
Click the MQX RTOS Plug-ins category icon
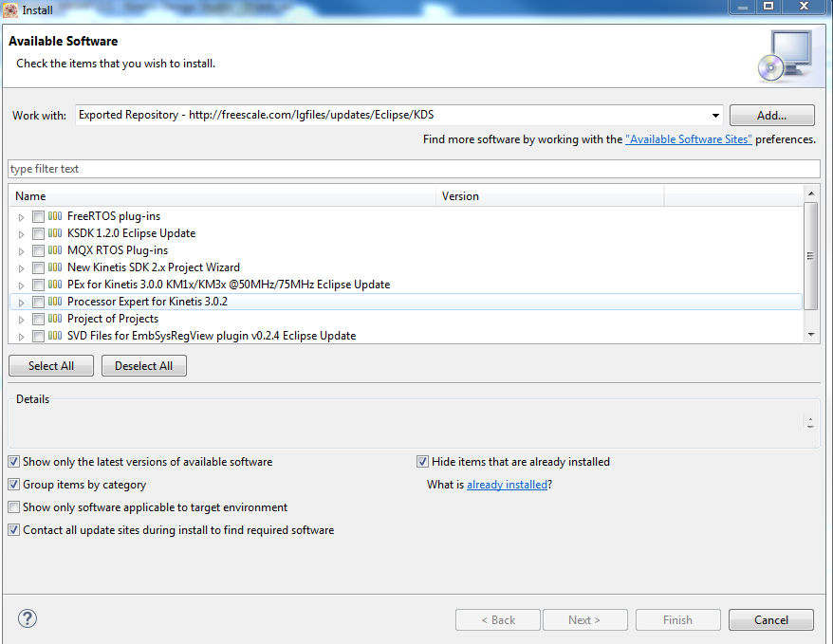click(x=55, y=250)
